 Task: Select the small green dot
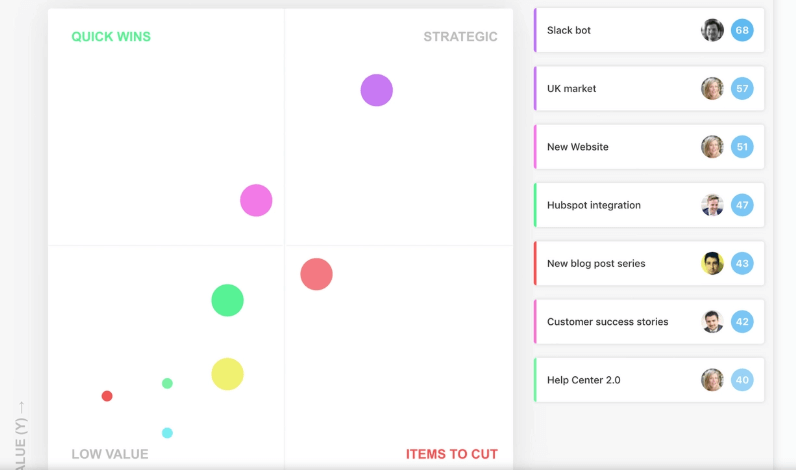click(167, 383)
